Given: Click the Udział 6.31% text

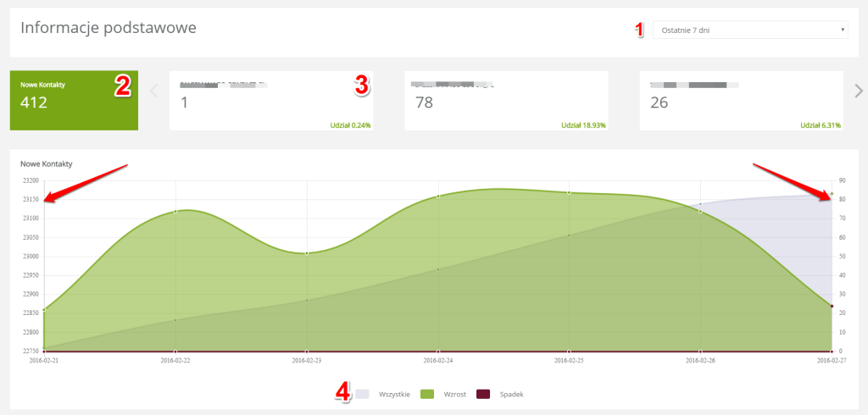Looking at the screenshot, I should click(x=821, y=125).
